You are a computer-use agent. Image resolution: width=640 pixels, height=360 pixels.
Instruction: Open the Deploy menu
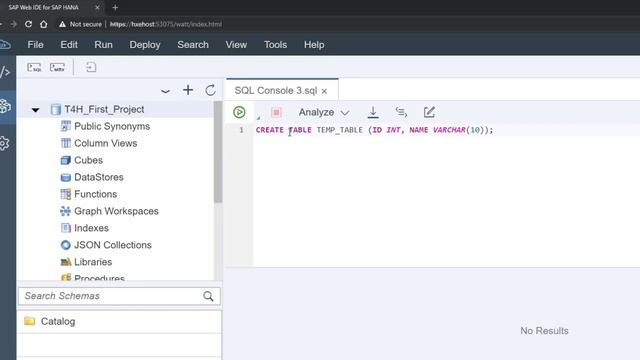(145, 45)
